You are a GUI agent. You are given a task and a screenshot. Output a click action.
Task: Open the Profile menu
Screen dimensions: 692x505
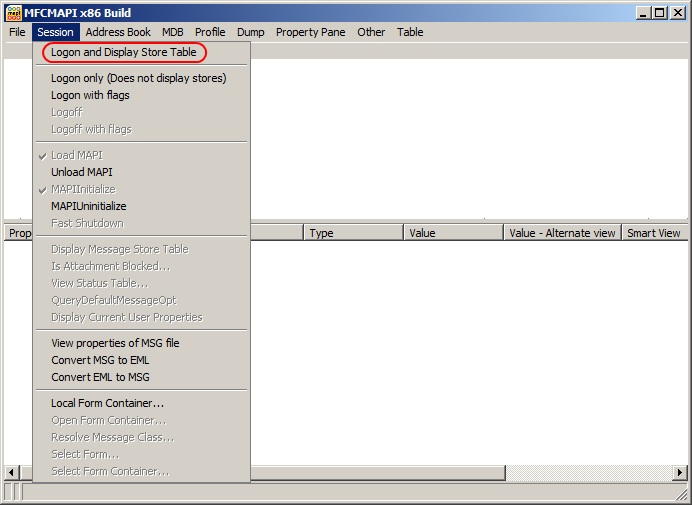[x=210, y=32]
